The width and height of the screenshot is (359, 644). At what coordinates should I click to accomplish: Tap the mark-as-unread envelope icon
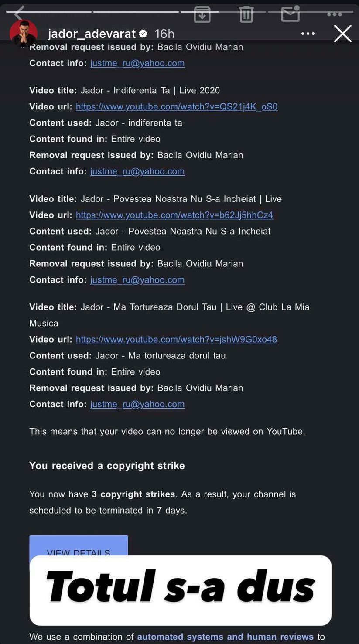tap(291, 14)
